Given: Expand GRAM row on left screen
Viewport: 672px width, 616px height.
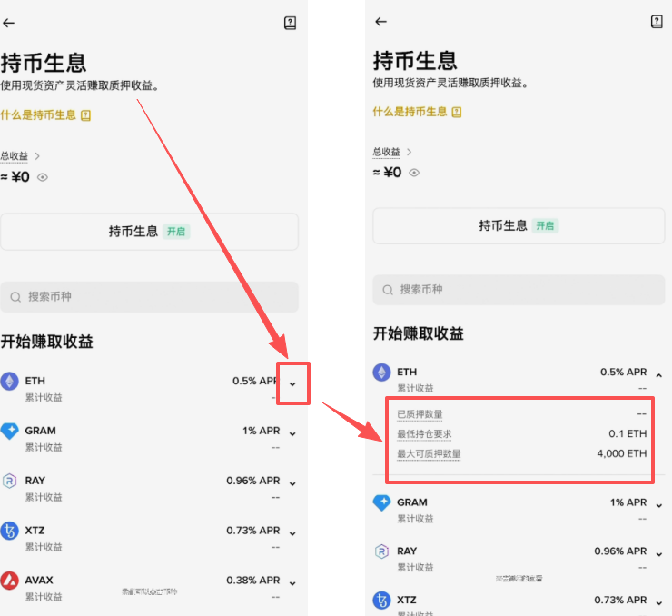Looking at the screenshot, I should (292, 433).
